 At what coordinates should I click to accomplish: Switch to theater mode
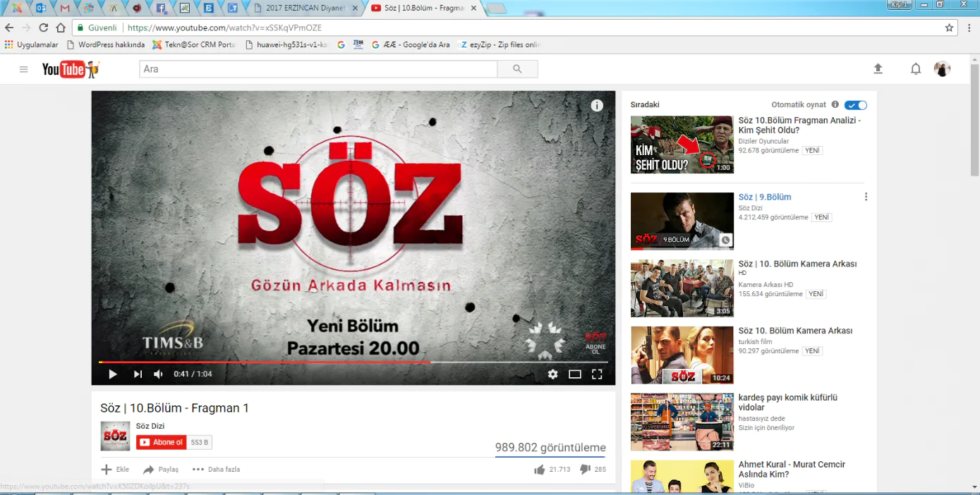(x=575, y=374)
